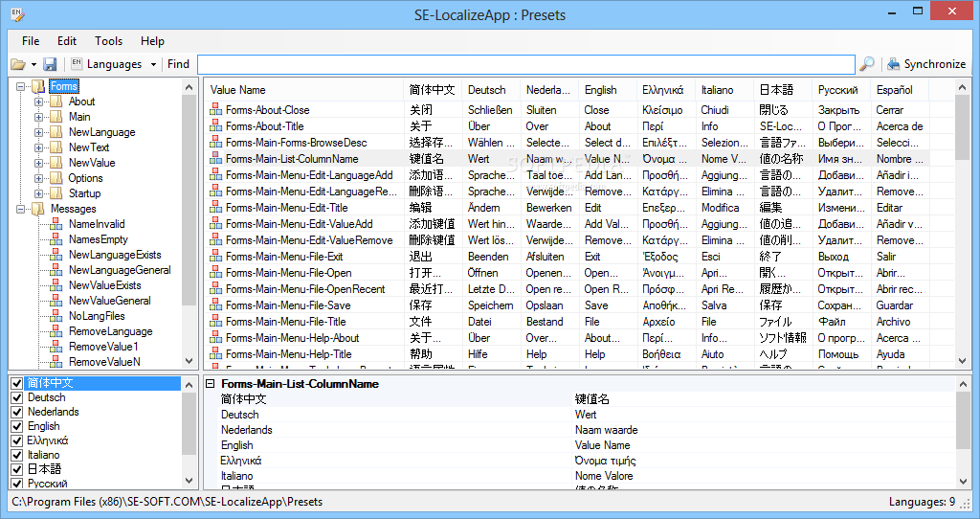Select the RemoveValue1 tree item
Screen dimensions: 980x519
pos(103,347)
